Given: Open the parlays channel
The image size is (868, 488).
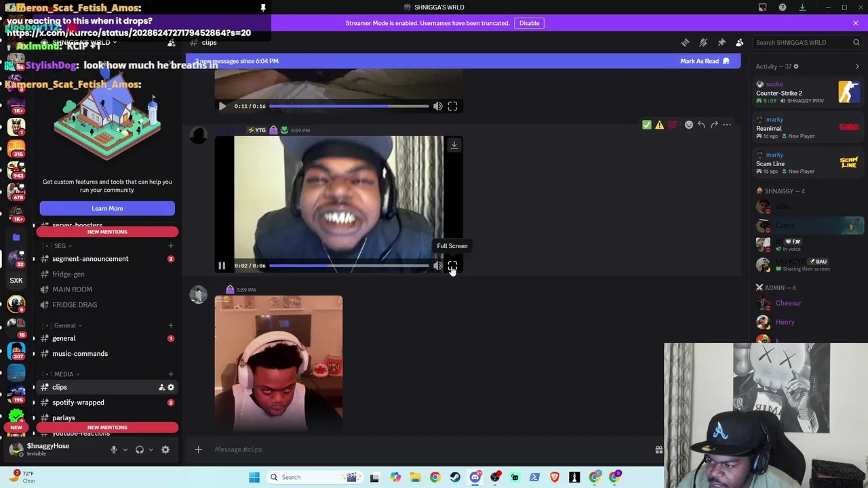Looking at the screenshot, I should click(x=107, y=418).
